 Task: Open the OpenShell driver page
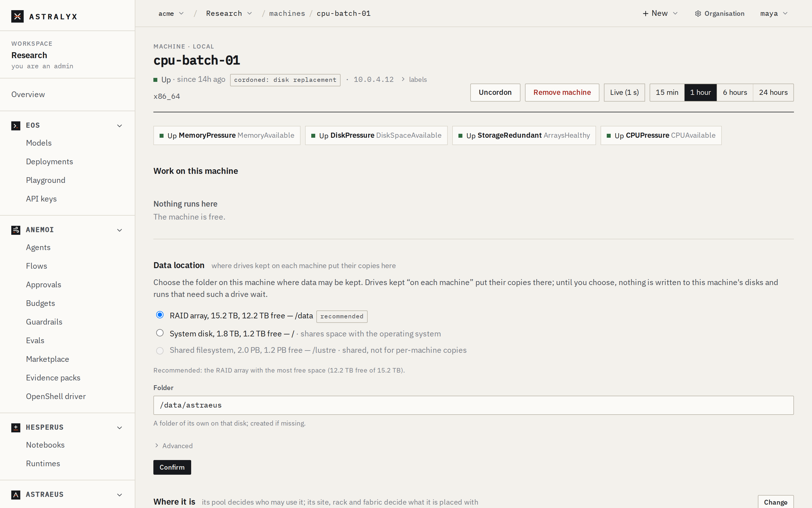pyautogui.click(x=56, y=397)
